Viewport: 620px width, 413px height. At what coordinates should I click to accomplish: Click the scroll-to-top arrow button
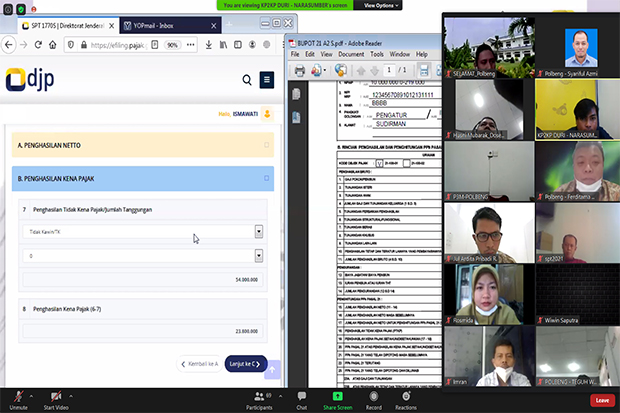click(x=272, y=370)
